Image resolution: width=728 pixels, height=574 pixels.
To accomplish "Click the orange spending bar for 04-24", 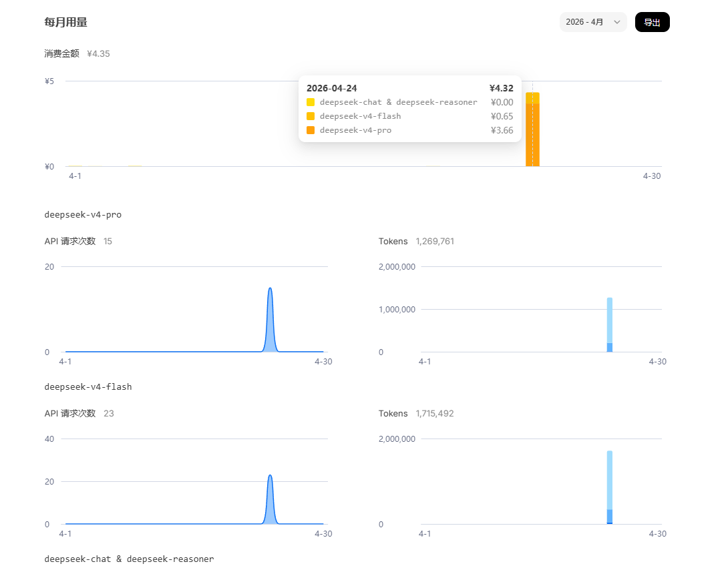I will [532, 129].
